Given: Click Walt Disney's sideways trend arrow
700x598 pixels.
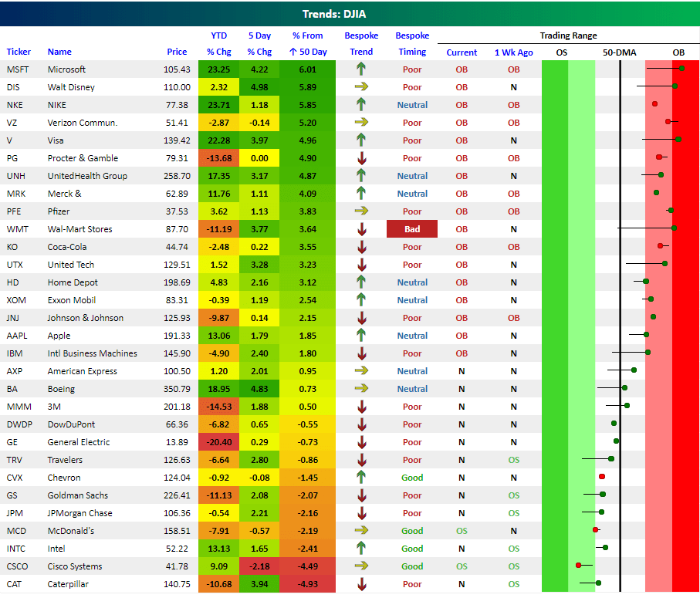Looking at the screenshot, I should click(x=361, y=87).
